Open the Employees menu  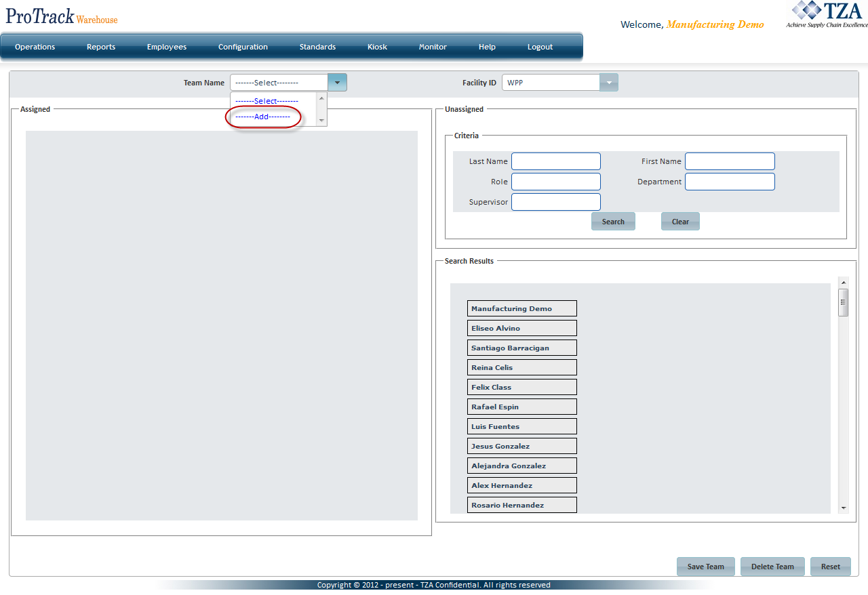167,47
